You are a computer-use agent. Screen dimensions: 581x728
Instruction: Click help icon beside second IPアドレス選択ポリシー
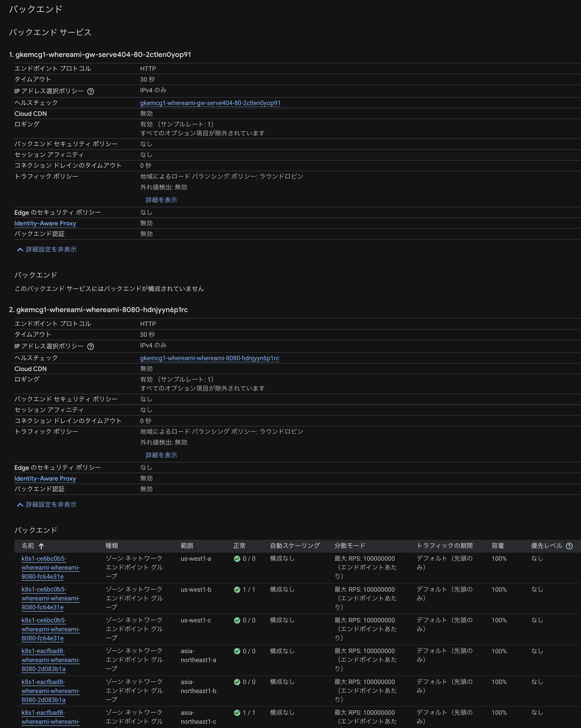point(91,347)
